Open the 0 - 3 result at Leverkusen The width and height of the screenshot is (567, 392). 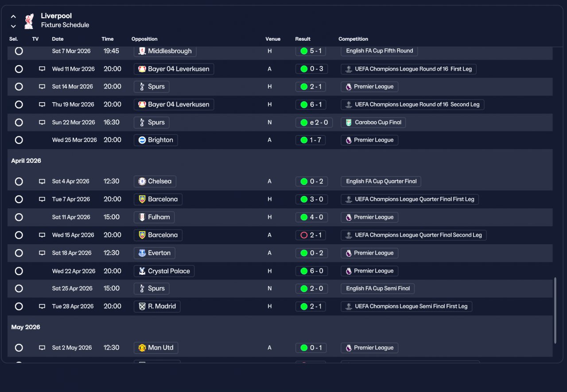coord(311,69)
